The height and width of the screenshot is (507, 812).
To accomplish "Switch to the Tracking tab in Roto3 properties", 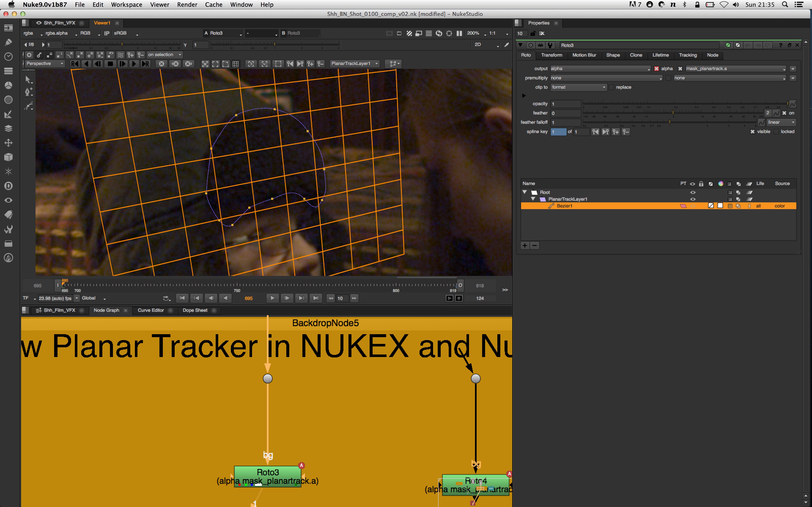I will click(688, 55).
